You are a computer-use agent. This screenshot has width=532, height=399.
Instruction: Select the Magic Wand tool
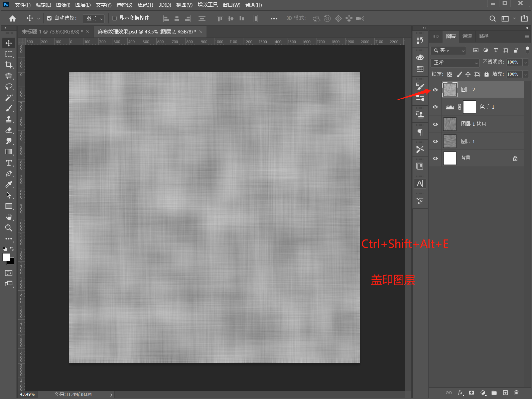9,97
